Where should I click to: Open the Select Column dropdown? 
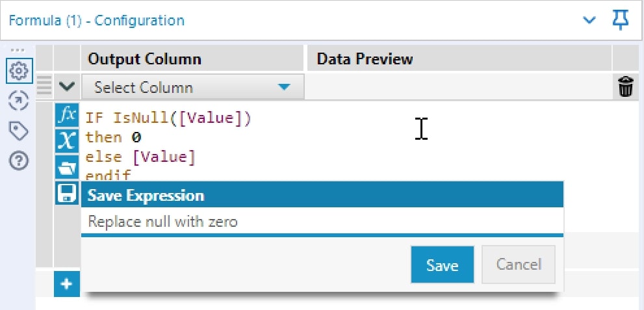click(x=192, y=87)
